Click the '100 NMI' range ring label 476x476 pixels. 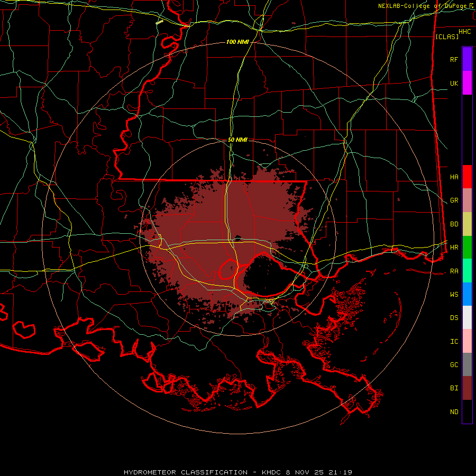tap(237, 42)
